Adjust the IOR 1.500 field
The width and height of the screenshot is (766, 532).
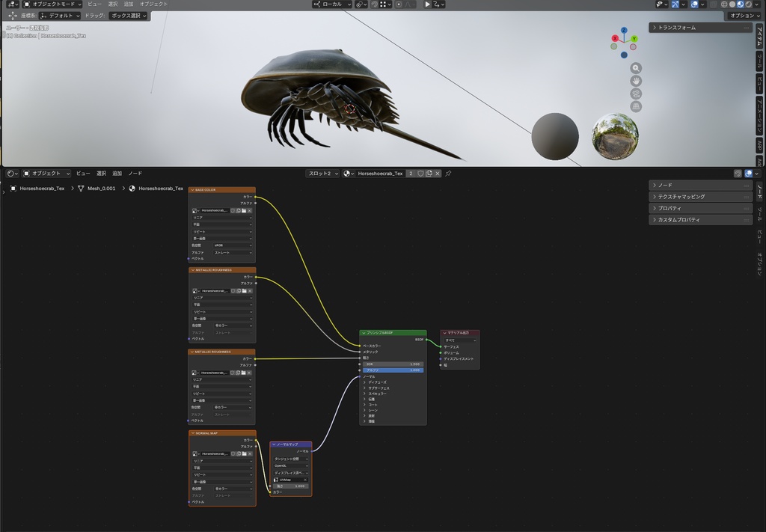tap(393, 364)
